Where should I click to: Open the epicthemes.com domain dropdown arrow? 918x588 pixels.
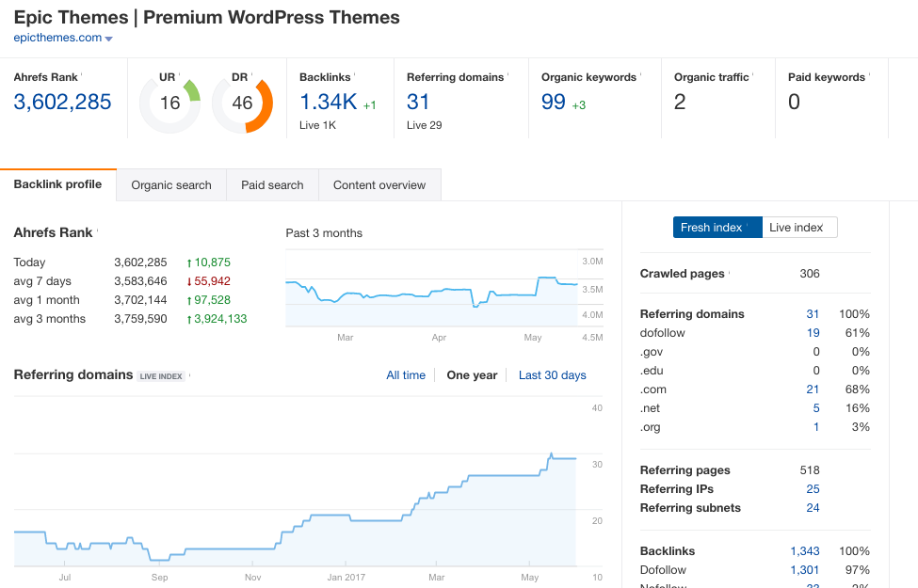point(108,39)
